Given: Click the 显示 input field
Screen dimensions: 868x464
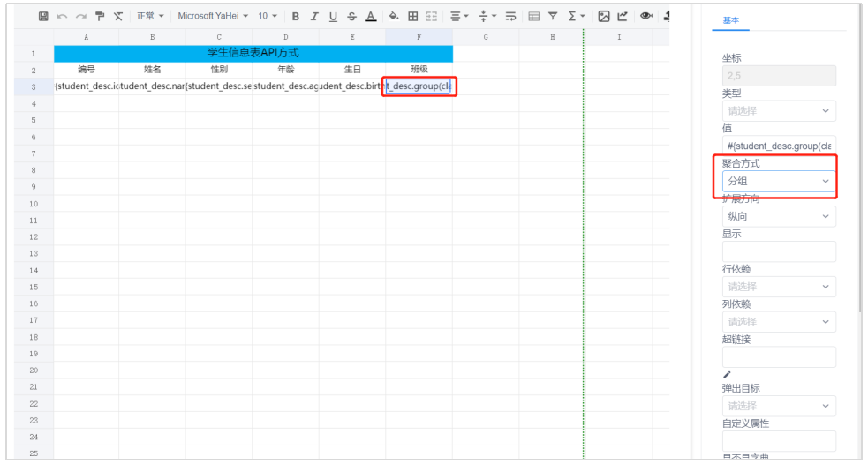Looking at the screenshot, I should (x=779, y=251).
